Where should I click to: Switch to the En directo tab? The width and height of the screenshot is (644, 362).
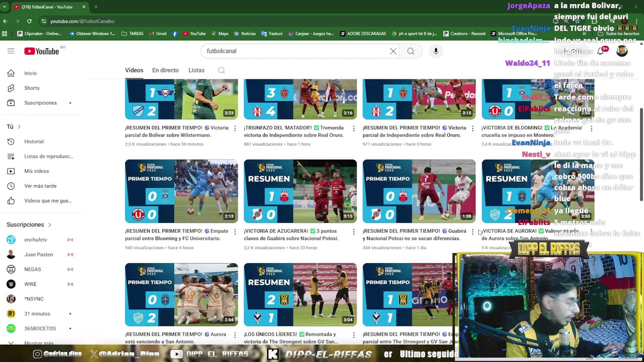tap(165, 70)
